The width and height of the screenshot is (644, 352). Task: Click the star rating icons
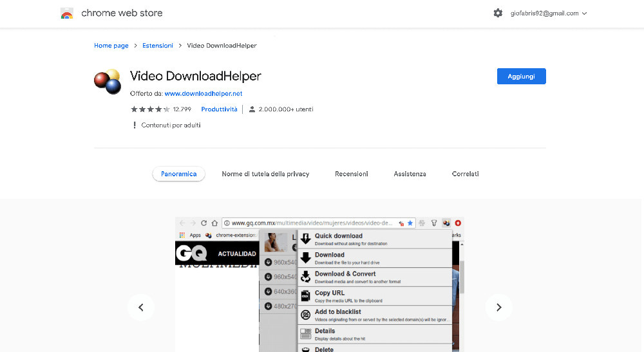click(150, 109)
